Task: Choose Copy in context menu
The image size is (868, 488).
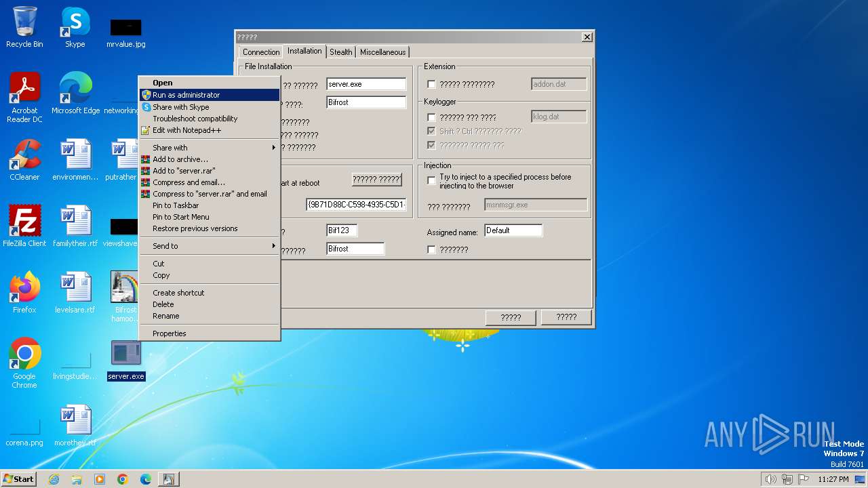Action: click(210, 275)
